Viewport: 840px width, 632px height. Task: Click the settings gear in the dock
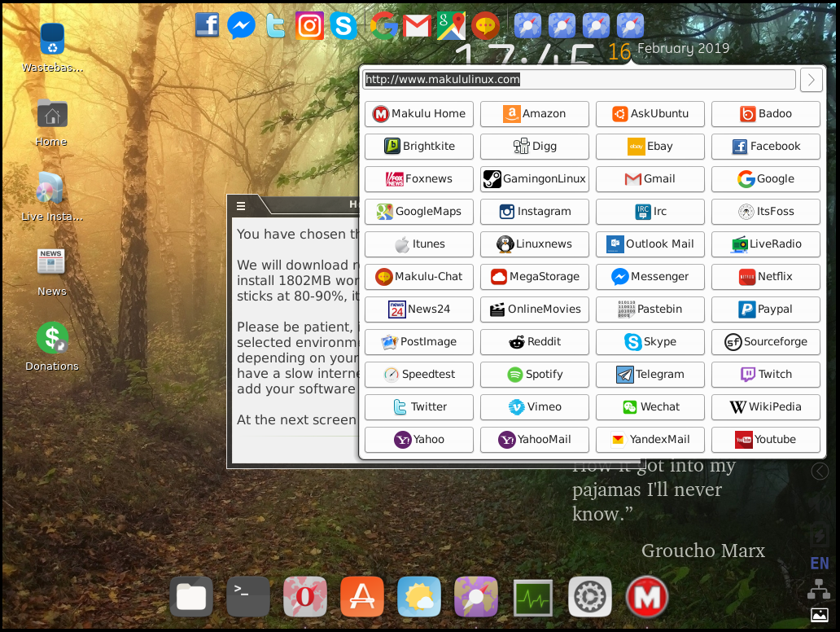coord(589,596)
